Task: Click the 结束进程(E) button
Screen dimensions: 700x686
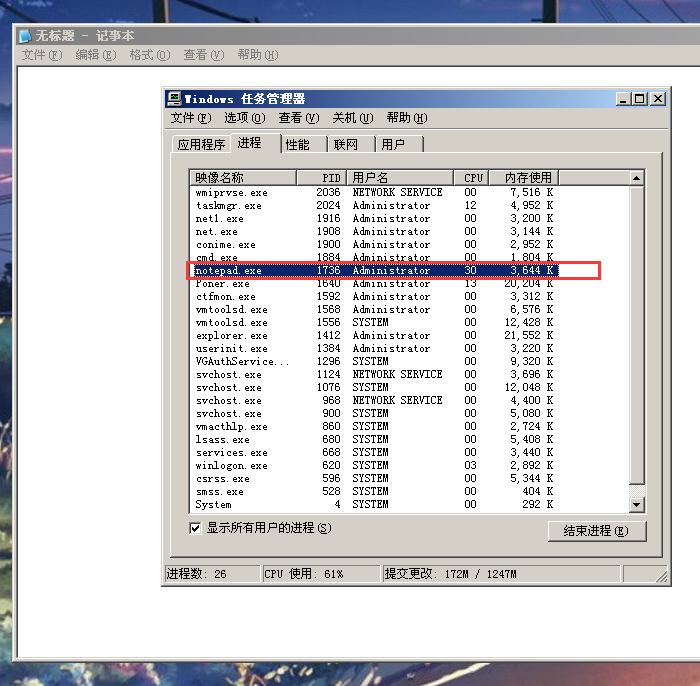Action: [x=597, y=531]
